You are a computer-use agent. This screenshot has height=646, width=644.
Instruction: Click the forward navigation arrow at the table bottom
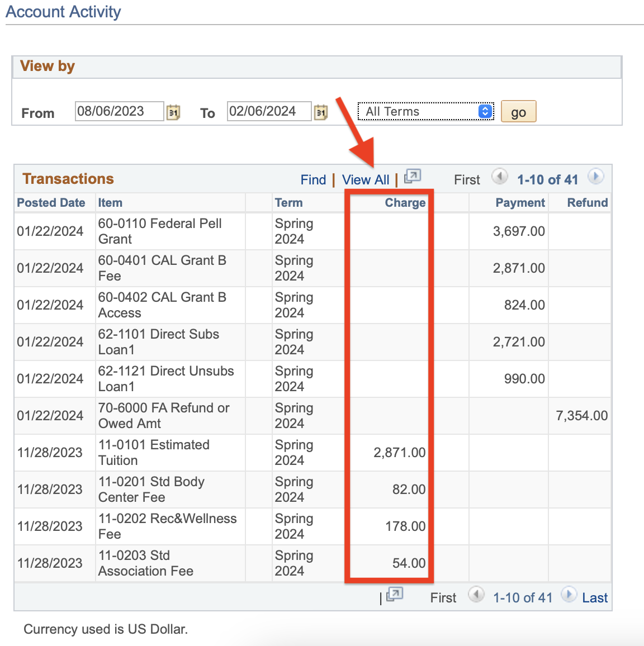click(x=569, y=595)
